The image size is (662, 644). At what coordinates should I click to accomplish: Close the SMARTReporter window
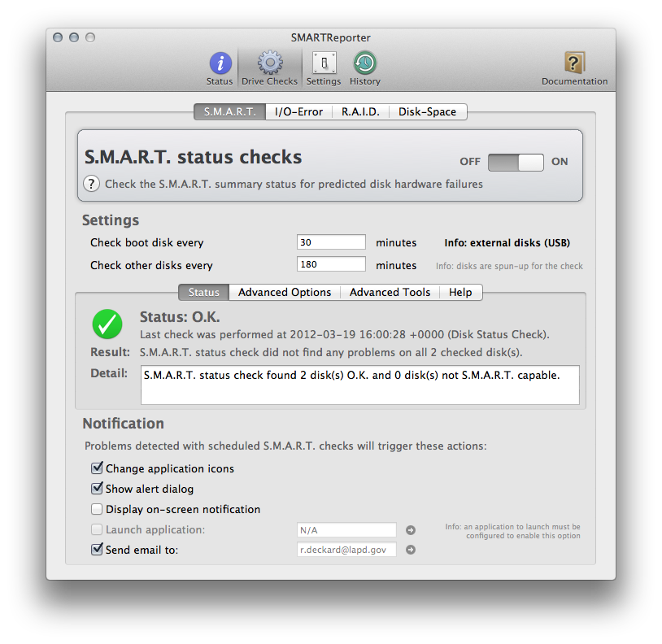coord(58,37)
